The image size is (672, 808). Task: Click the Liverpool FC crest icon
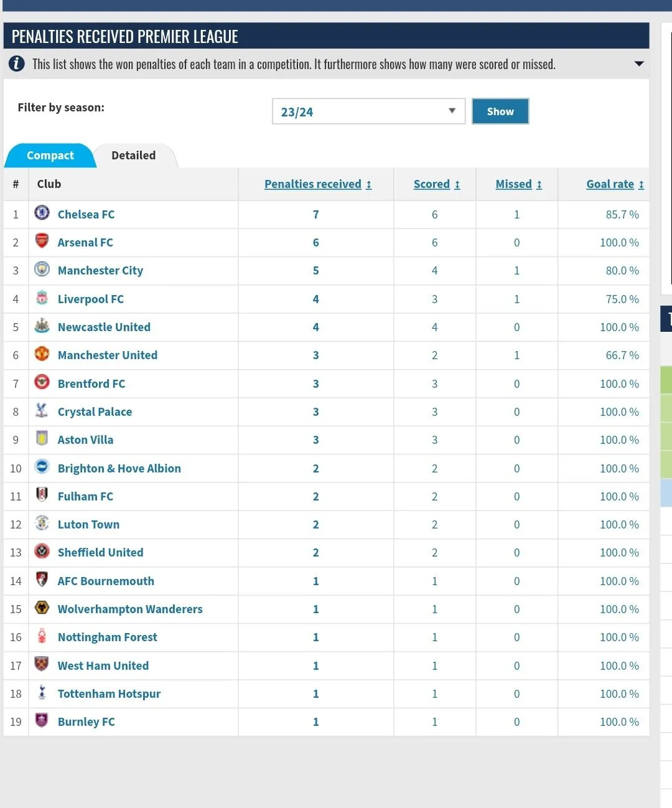pos(42,298)
